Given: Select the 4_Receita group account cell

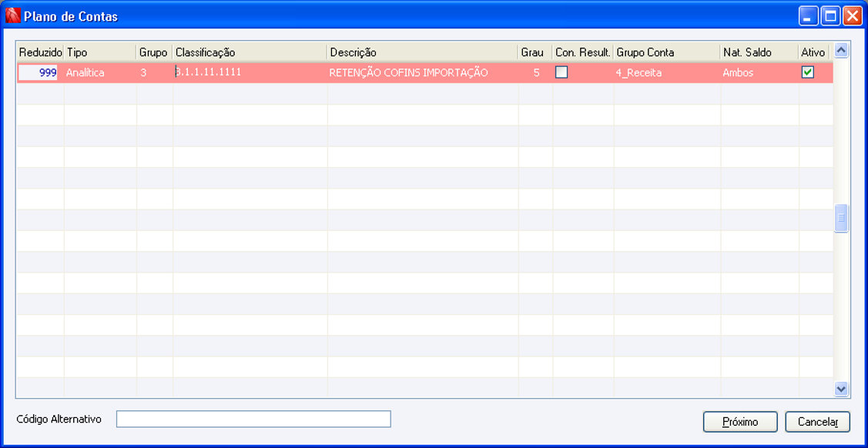Looking at the screenshot, I should click(667, 72).
